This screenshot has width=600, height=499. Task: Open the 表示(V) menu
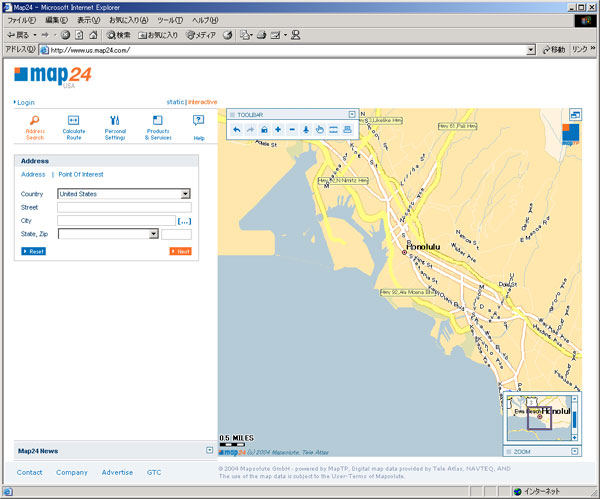pos(88,20)
